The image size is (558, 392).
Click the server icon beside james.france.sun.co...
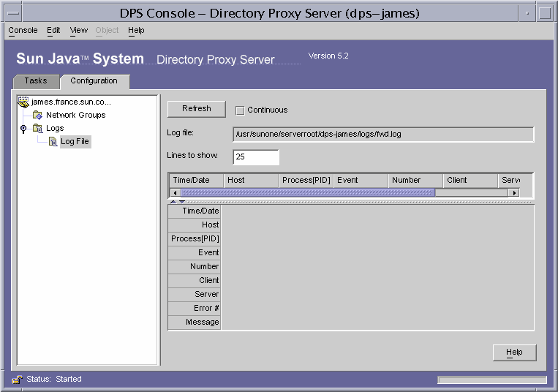23,102
